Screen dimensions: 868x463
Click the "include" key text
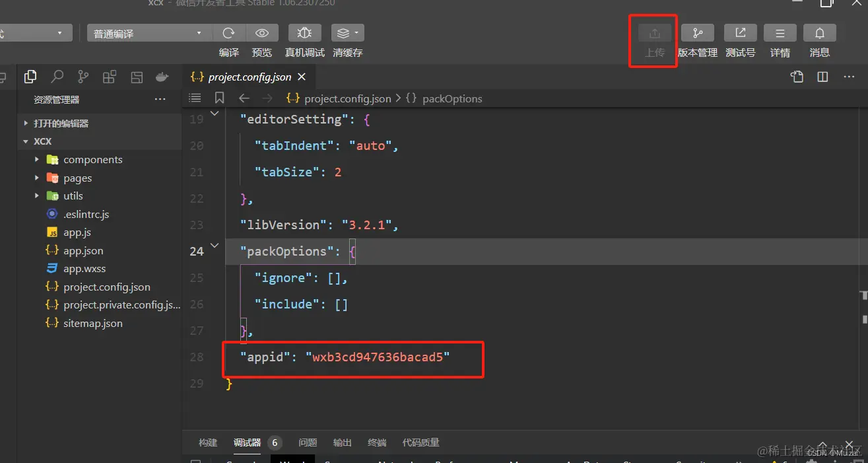pos(287,304)
